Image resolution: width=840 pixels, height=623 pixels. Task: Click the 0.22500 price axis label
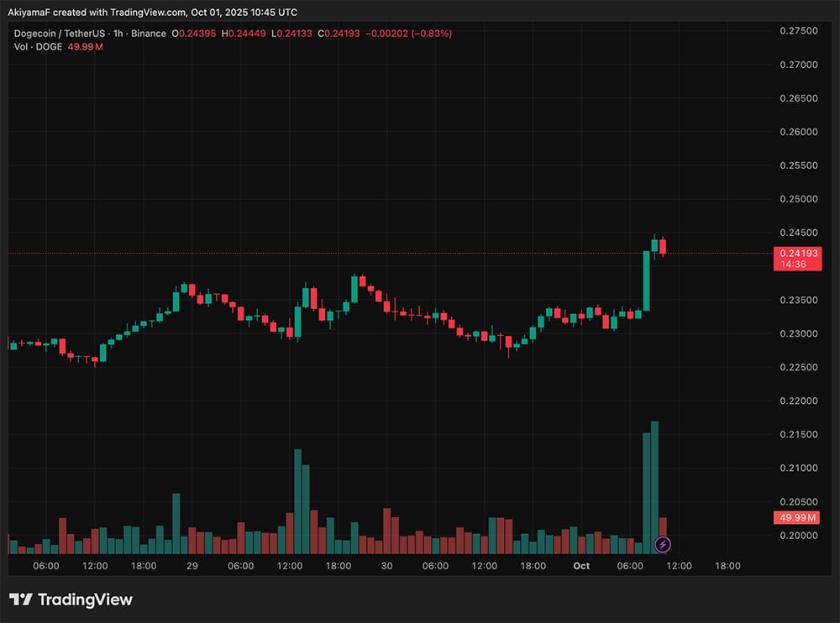coord(799,367)
